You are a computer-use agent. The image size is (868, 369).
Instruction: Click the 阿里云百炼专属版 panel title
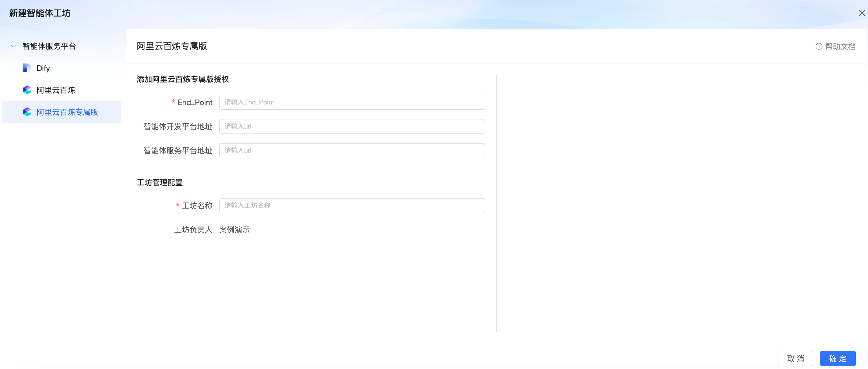[172, 46]
